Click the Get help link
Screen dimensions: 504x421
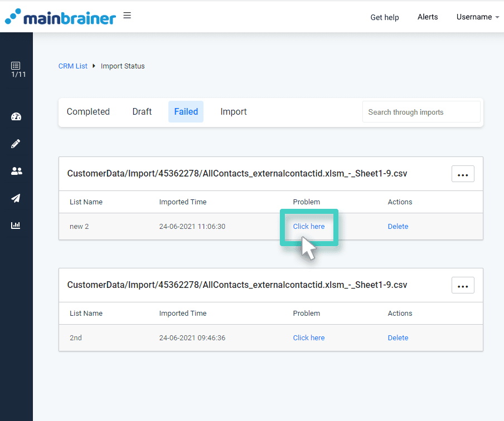(384, 17)
